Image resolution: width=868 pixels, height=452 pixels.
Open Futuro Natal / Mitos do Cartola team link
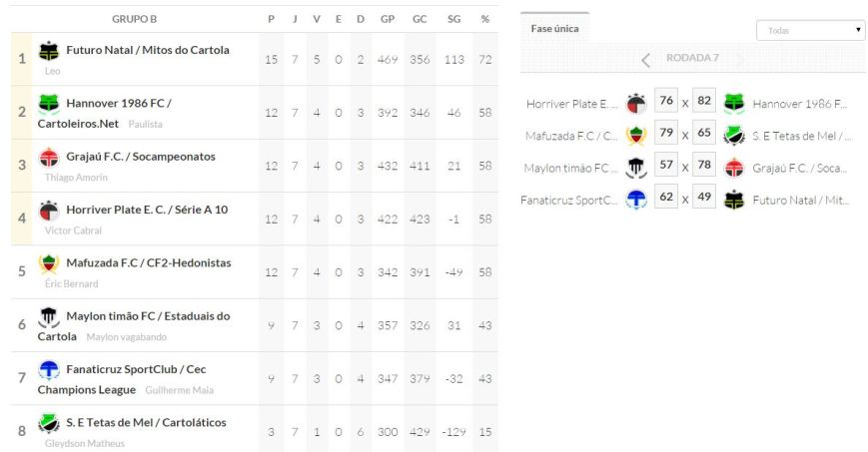pos(148,50)
